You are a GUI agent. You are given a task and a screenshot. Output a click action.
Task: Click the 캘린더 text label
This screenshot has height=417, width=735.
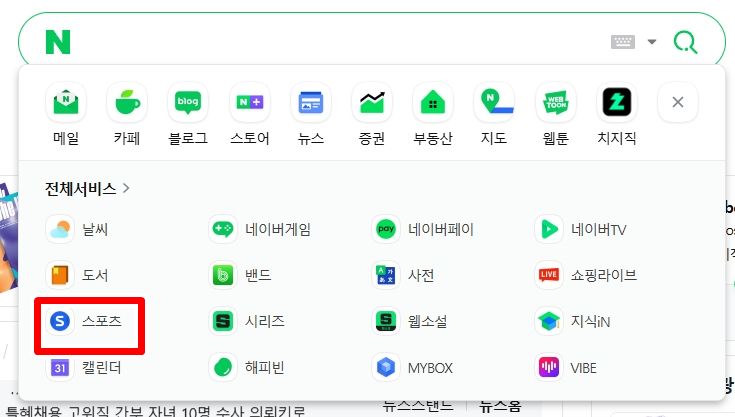tap(102, 367)
